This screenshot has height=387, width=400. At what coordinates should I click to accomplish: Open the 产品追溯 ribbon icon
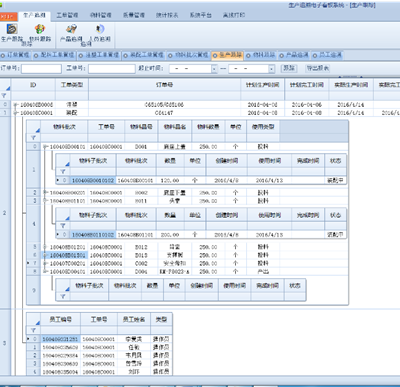point(71,33)
